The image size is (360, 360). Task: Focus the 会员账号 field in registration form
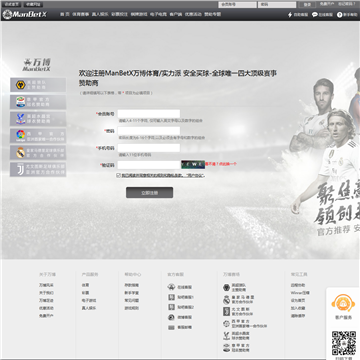coord(149,114)
